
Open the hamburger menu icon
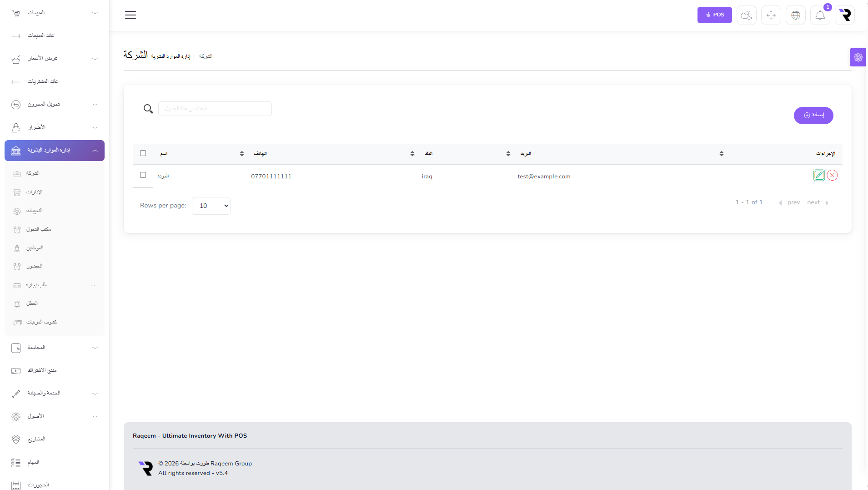130,15
